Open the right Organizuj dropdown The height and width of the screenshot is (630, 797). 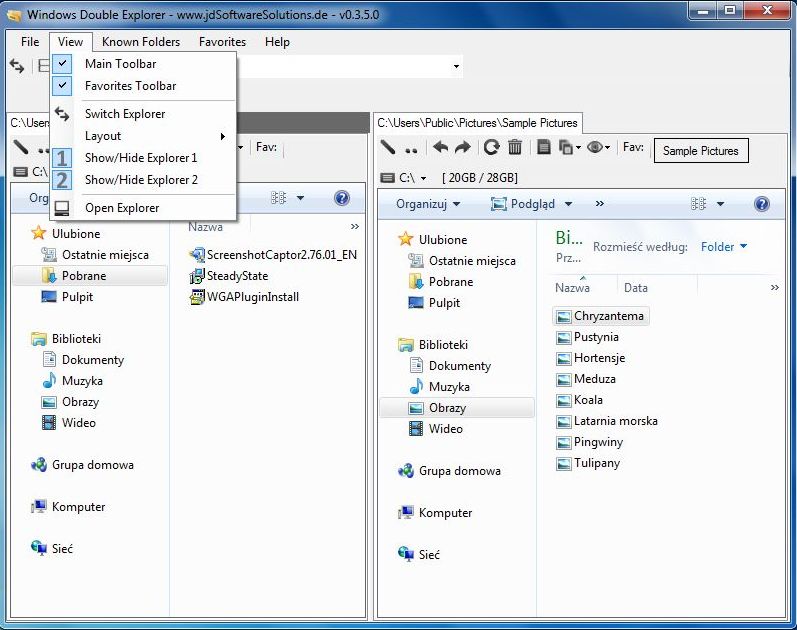tap(428, 204)
